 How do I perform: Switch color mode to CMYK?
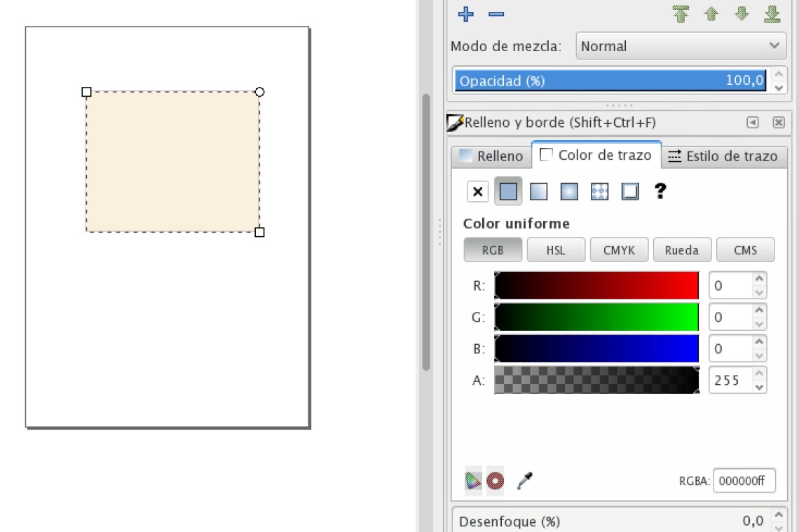[619, 250]
